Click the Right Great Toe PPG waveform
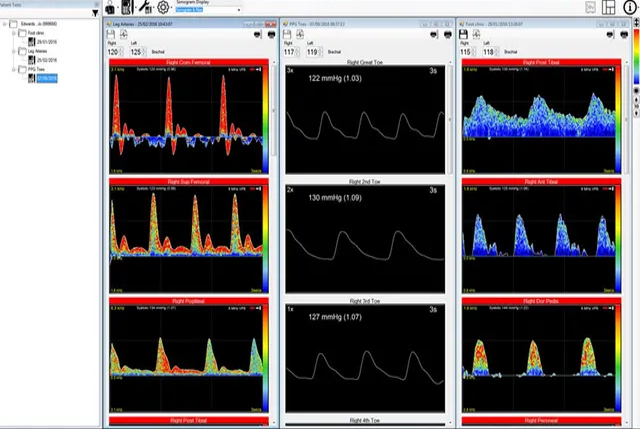 (x=362, y=120)
